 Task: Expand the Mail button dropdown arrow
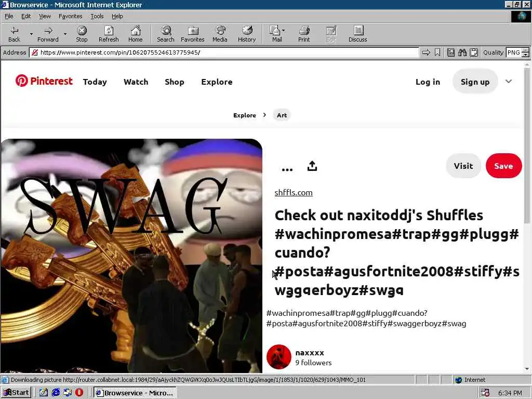click(283, 31)
